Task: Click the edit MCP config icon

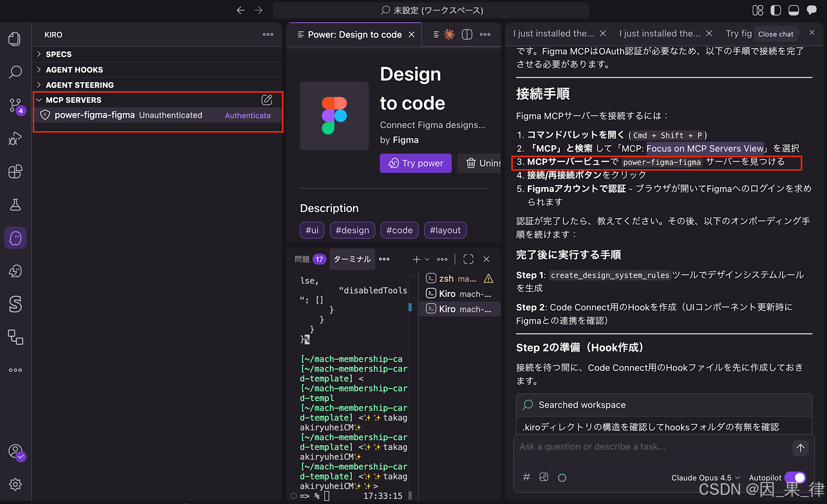Action: [267, 100]
